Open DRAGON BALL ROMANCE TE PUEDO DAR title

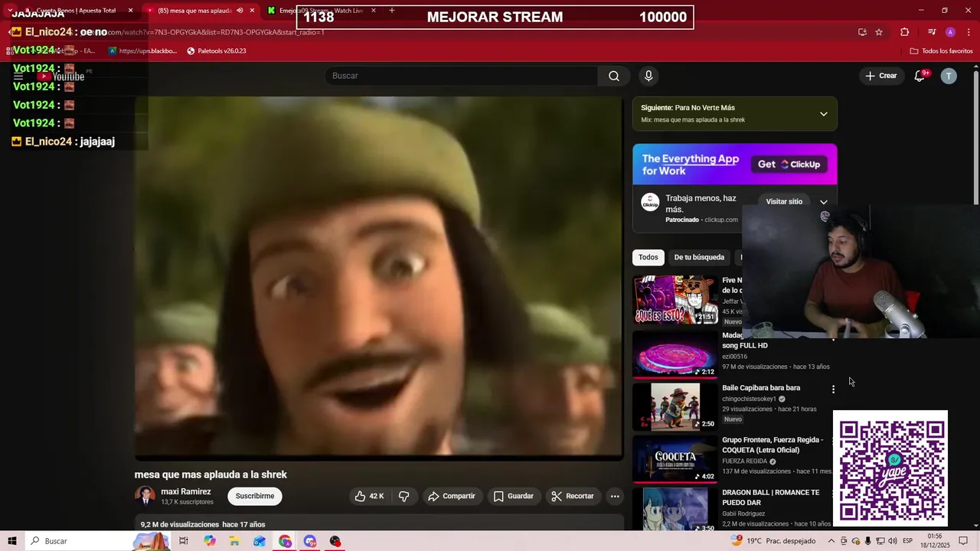(x=771, y=497)
